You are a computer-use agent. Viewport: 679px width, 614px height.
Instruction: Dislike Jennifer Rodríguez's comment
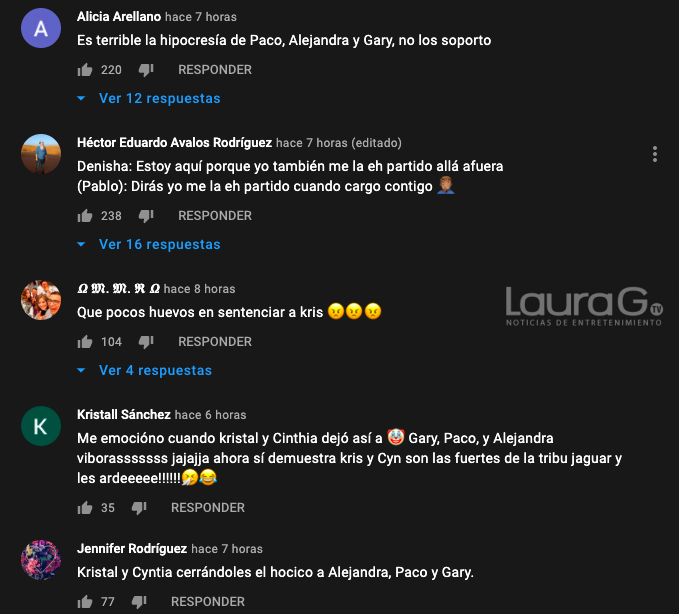pyautogui.click(x=139, y=601)
